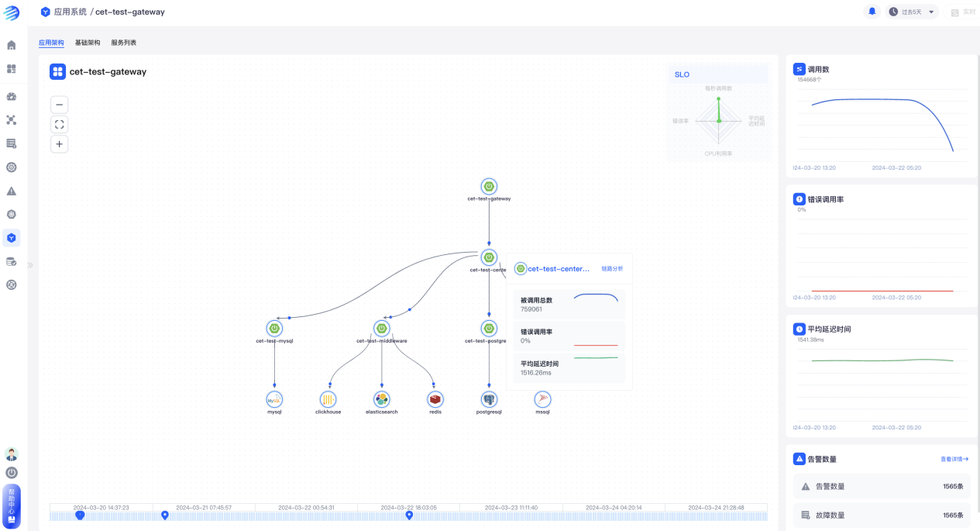Click the zoom out minus button
The width and height of the screenshot is (980, 531).
click(x=60, y=105)
